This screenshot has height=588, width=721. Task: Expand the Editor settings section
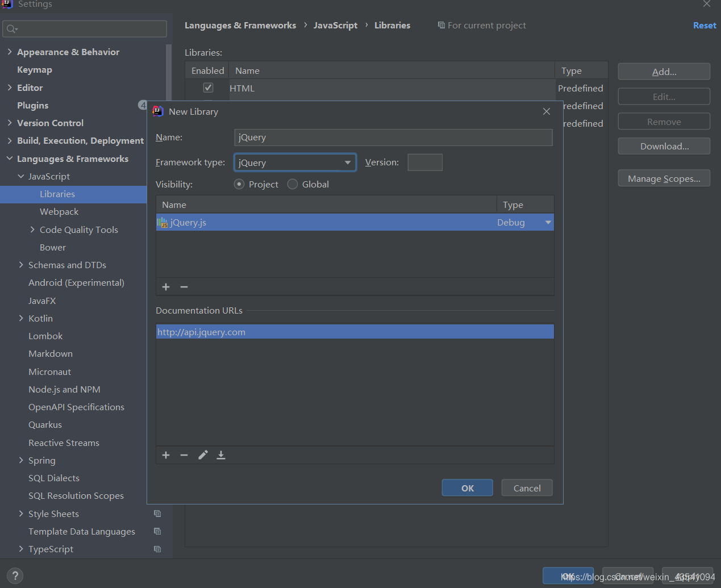(10, 87)
